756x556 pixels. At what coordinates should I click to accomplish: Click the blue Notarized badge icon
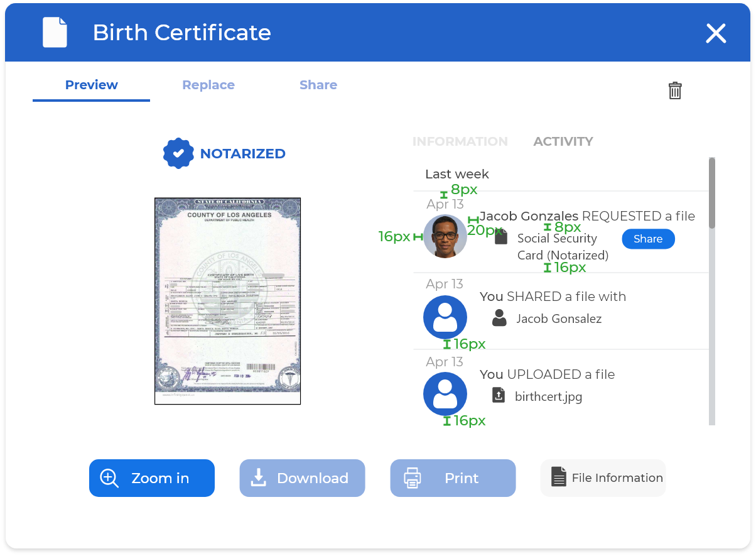tap(178, 153)
